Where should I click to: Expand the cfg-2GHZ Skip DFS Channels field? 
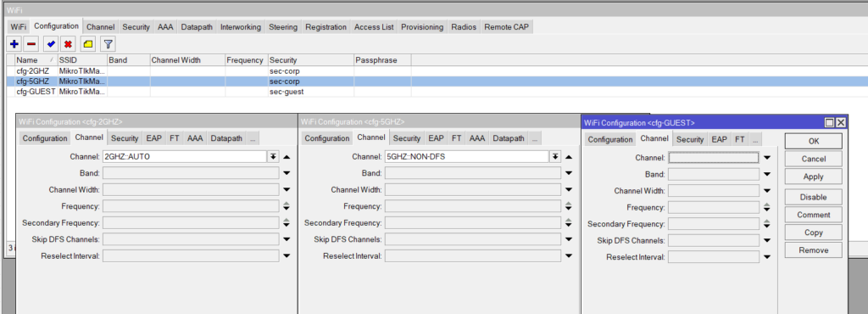click(x=287, y=239)
